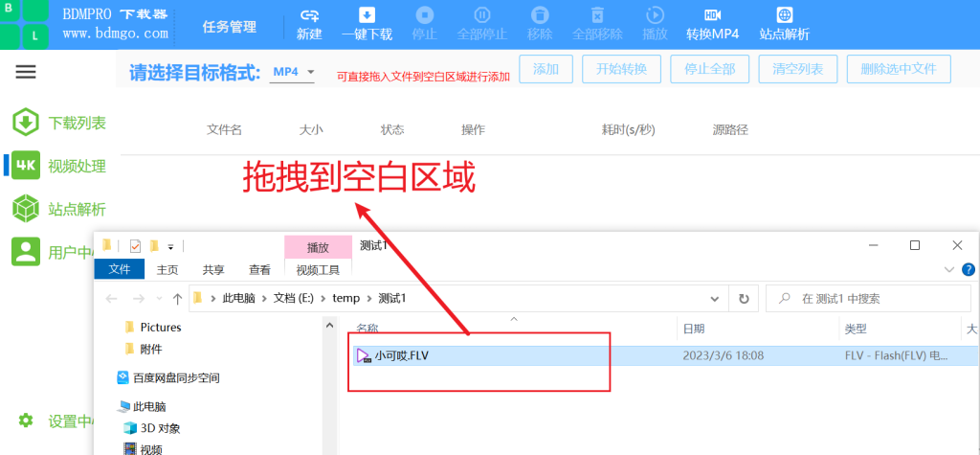
Task: Click the Explorer refresh button
Action: pos(744,299)
